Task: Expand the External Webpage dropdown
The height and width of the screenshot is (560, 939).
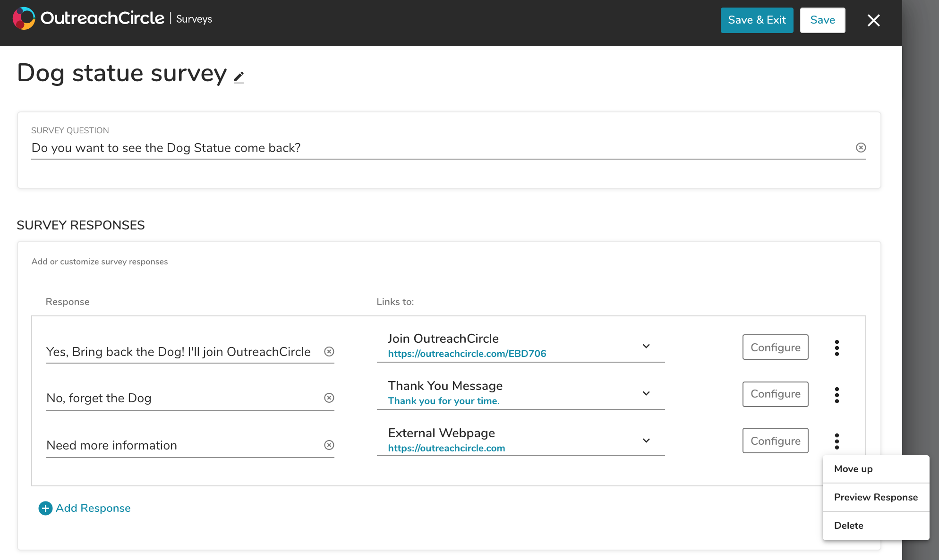Action: 646,441
